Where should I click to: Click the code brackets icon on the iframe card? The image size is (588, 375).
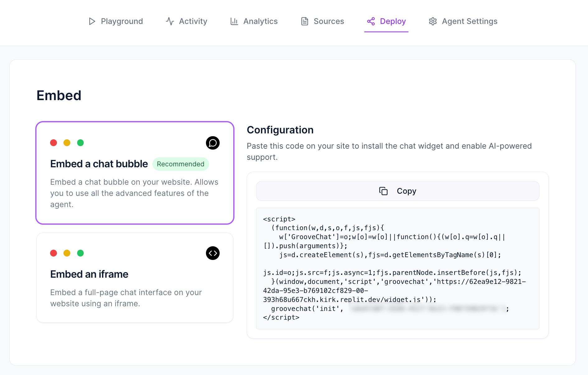(x=213, y=253)
